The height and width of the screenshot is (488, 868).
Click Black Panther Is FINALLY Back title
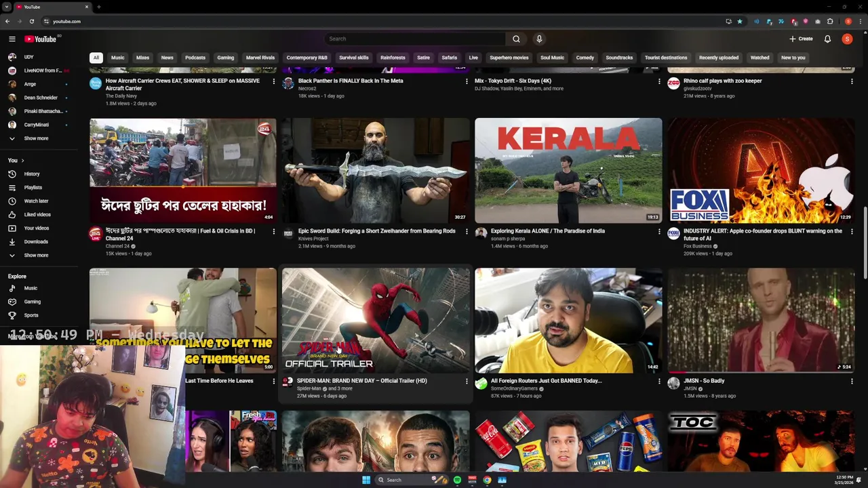click(x=351, y=81)
